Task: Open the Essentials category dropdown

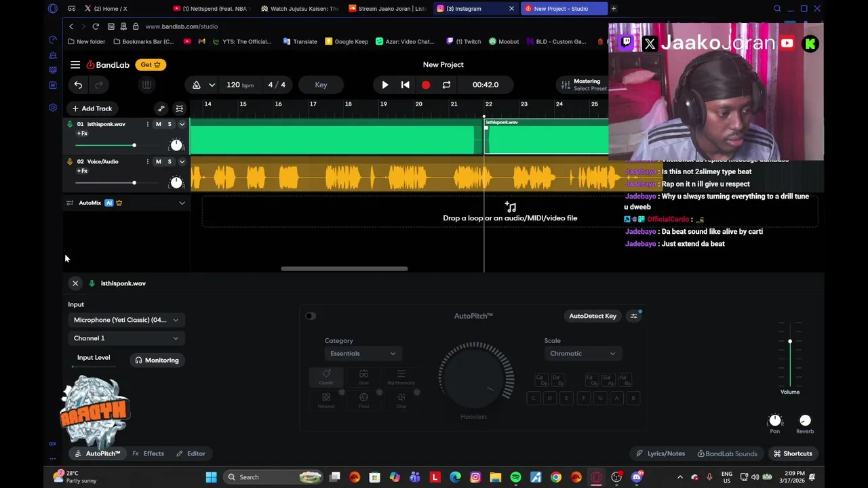Action: click(362, 353)
